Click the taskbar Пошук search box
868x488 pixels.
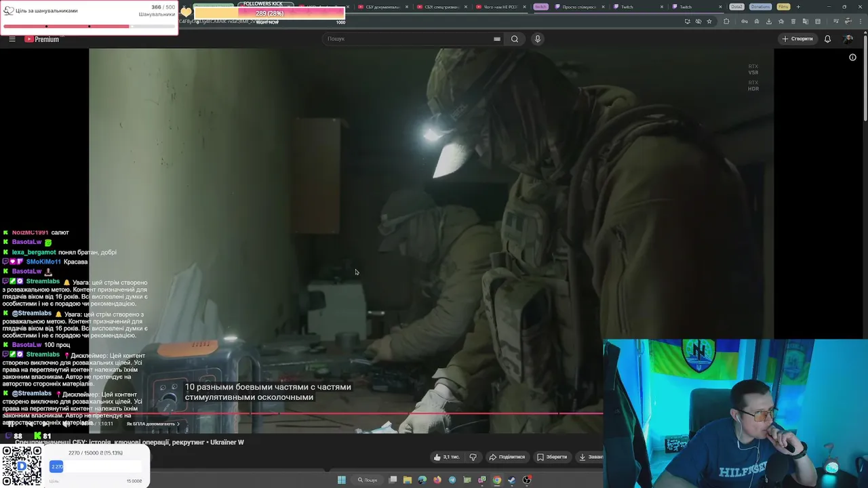coord(367,480)
